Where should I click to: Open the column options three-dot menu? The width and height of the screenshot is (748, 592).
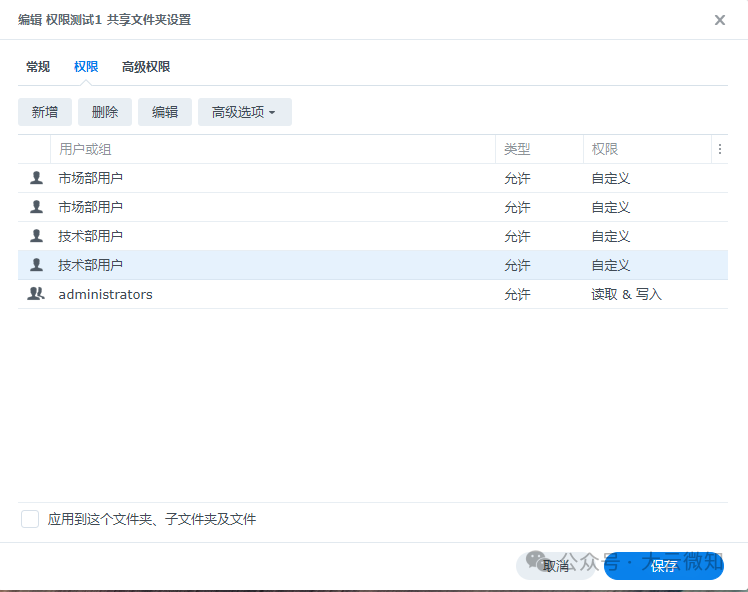[720, 149]
